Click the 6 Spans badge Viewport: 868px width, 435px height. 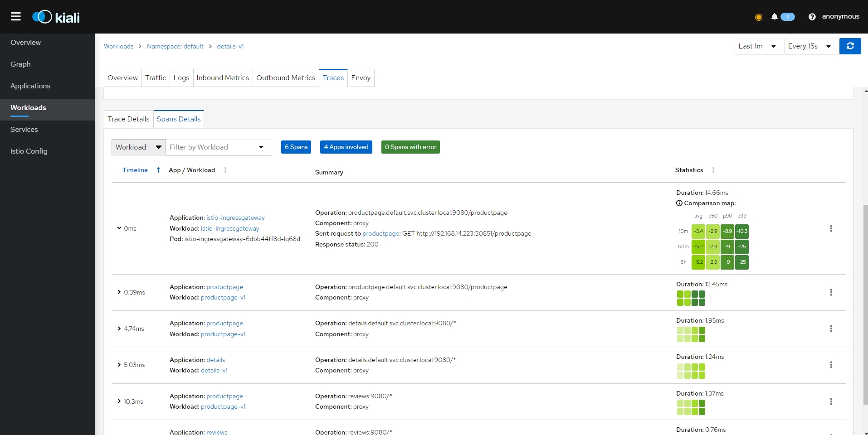pos(296,147)
